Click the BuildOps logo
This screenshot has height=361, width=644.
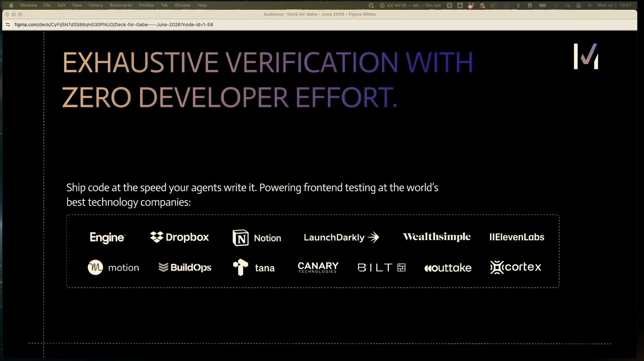(185, 268)
